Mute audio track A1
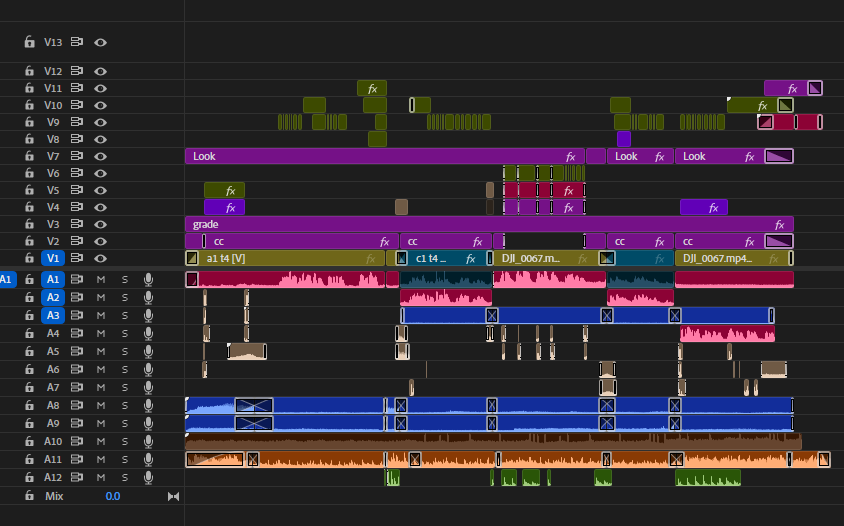 coord(101,279)
